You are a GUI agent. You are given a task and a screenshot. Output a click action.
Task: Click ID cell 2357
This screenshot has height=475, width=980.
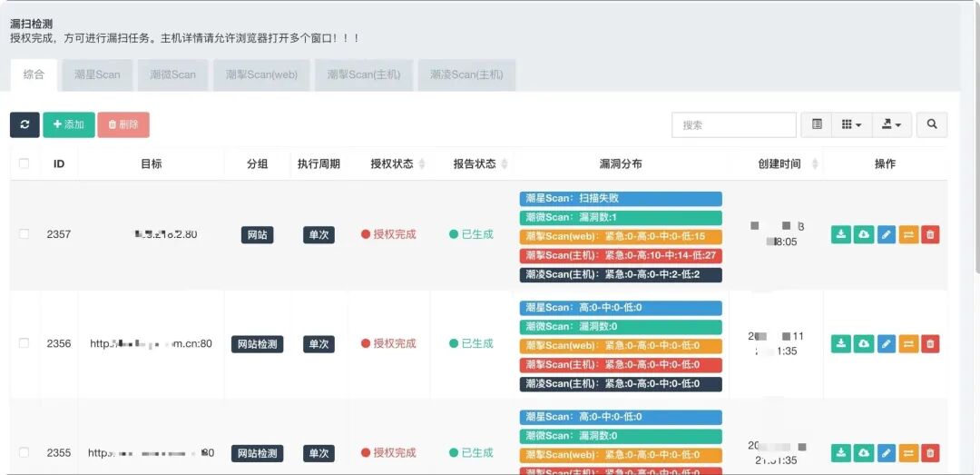59,234
